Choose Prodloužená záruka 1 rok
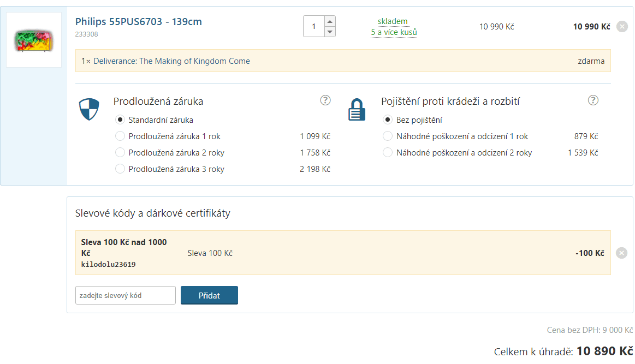This screenshot has width=635, height=364. click(120, 136)
